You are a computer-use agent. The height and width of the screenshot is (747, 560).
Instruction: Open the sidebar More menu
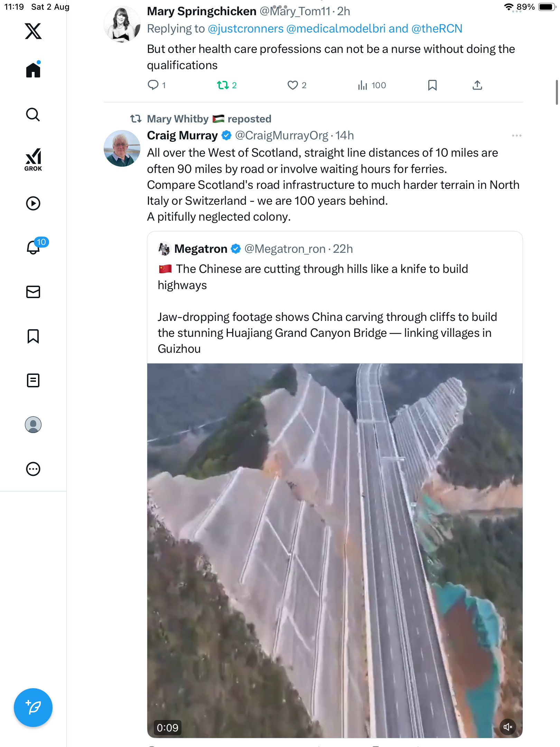click(33, 469)
